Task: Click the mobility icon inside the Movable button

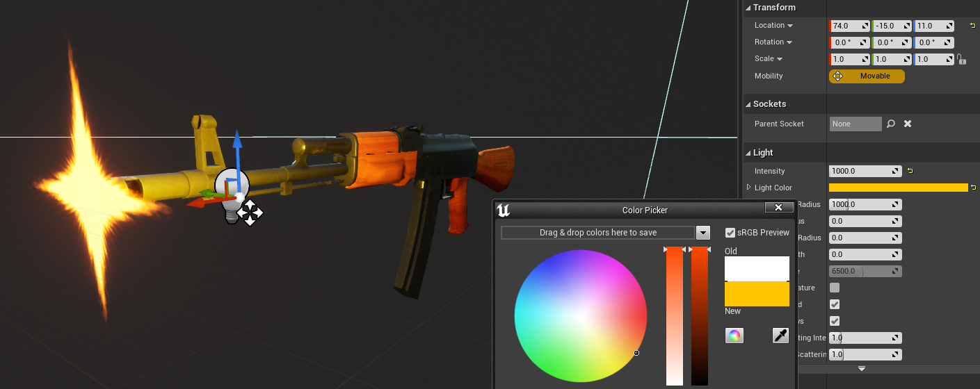Action: pyautogui.click(x=837, y=76)
